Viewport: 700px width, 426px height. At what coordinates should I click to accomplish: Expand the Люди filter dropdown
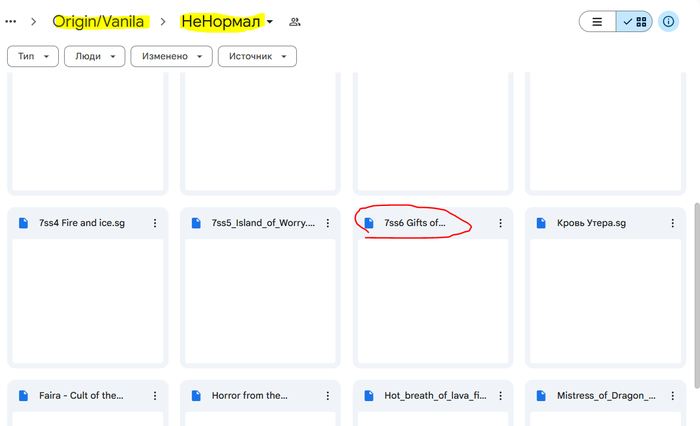pos(95,57)
